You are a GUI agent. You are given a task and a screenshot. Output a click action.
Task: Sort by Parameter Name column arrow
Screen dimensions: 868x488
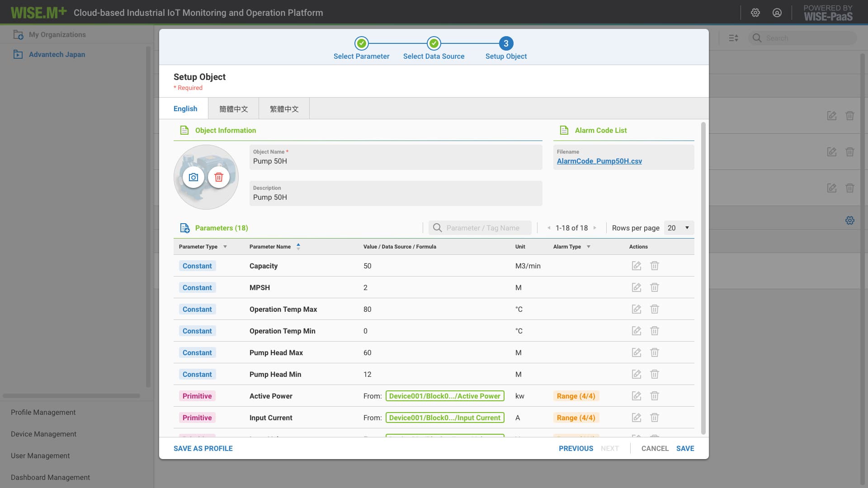point(298,247)
